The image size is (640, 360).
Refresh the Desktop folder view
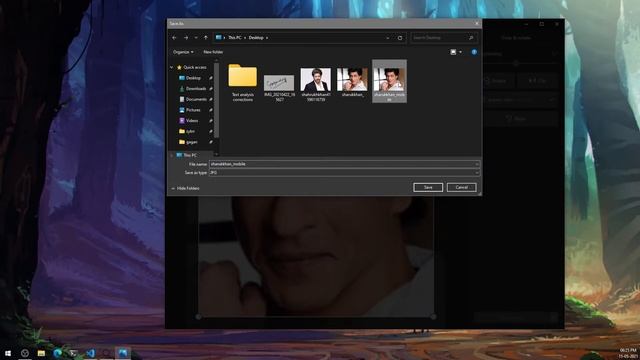(x=400, y=38)
